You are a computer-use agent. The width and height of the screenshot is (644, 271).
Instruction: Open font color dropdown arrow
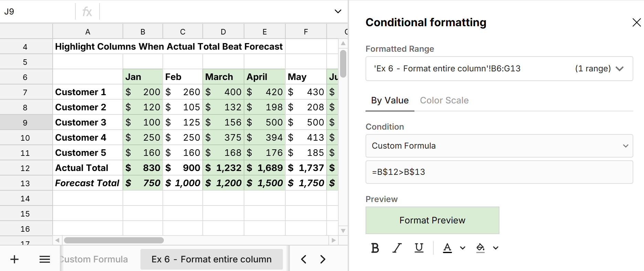click(463, 248)
